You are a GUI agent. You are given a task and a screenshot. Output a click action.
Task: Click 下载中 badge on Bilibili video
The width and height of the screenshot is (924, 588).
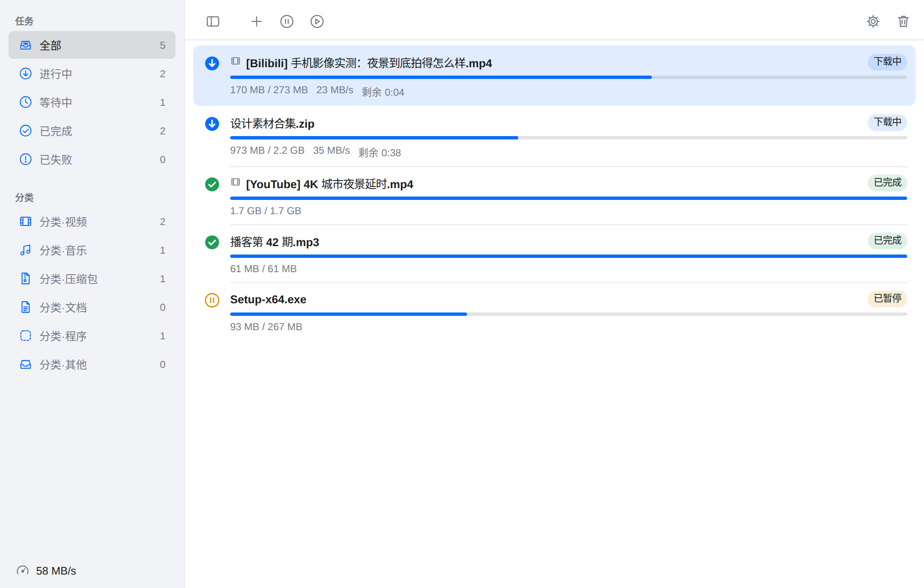click(x=887, y=62)
